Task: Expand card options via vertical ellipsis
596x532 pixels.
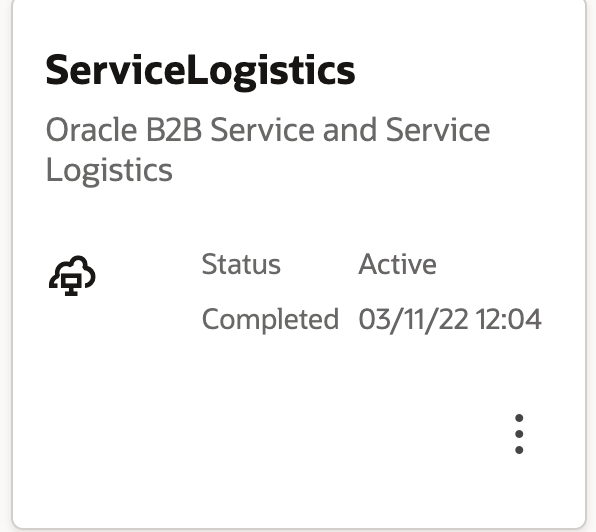Action: [x=519, y=434]
